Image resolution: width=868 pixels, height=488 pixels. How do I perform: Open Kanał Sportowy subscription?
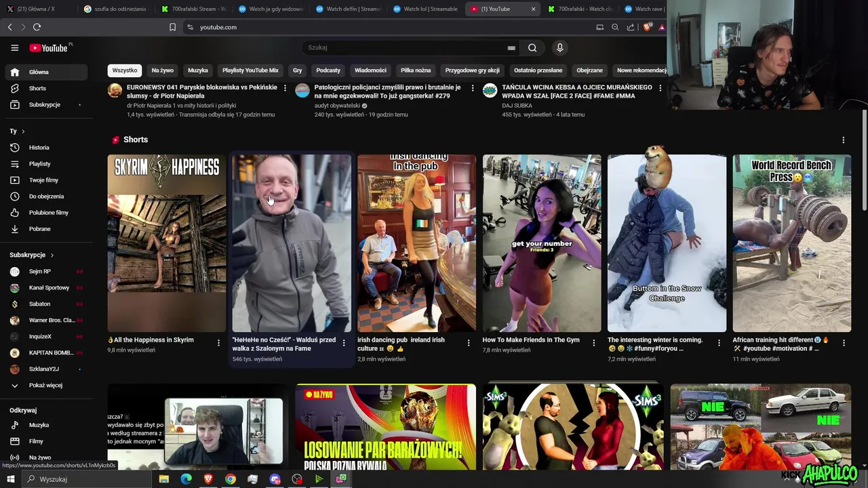46,287
